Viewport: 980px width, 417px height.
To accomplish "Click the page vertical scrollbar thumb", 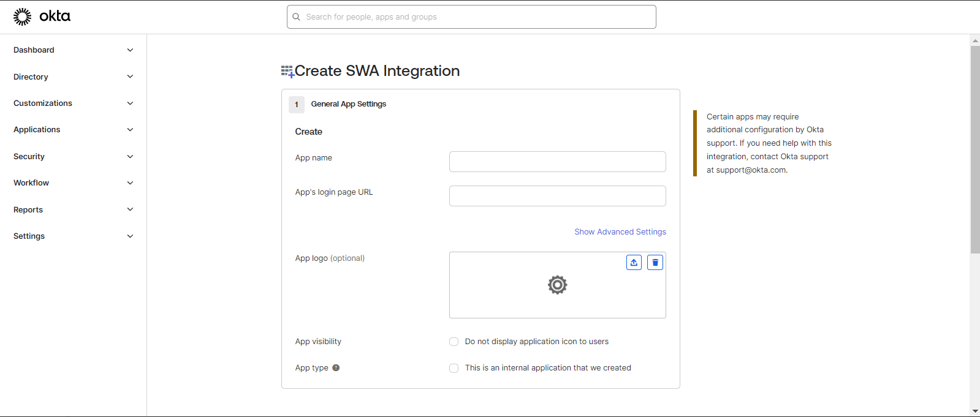I will 975,149.
